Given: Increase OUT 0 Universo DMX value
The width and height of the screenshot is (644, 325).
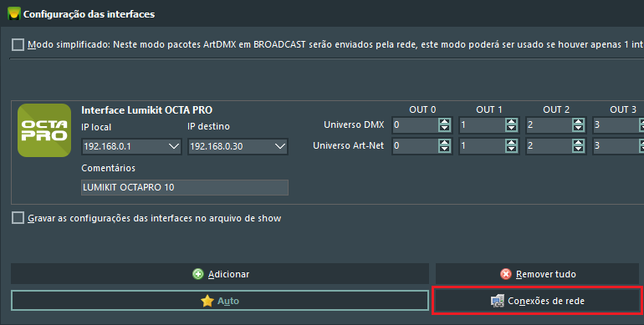Looking at the screenshot, I should tap(444, 121).
